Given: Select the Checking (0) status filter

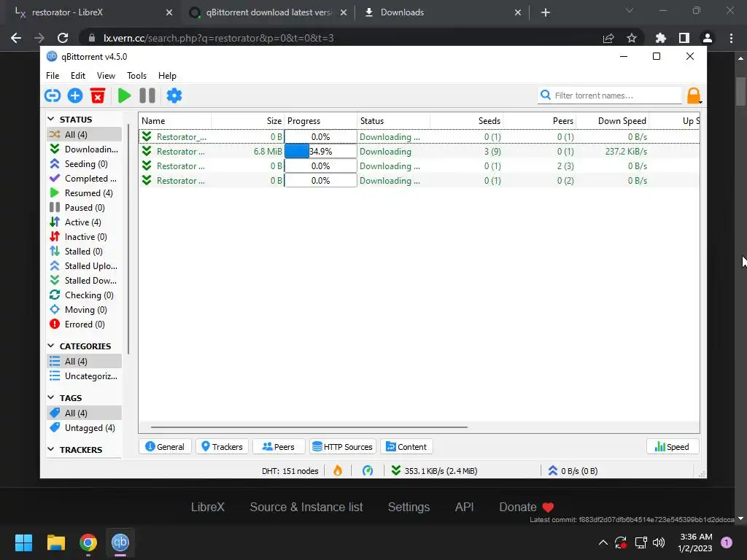Looking at the screenshot, I should point(85,295).
